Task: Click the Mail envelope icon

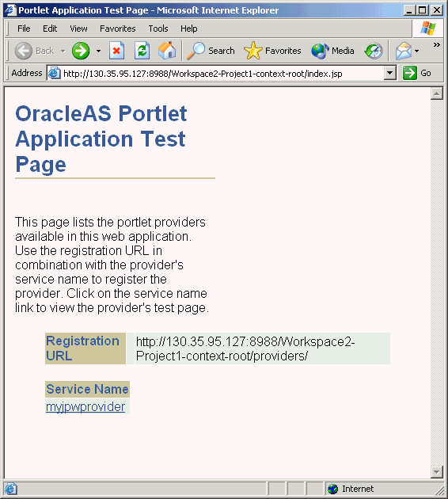Action: [404, 51]
